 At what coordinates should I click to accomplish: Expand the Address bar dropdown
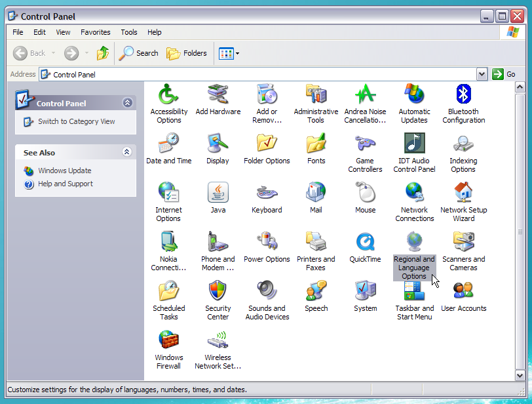482,74
